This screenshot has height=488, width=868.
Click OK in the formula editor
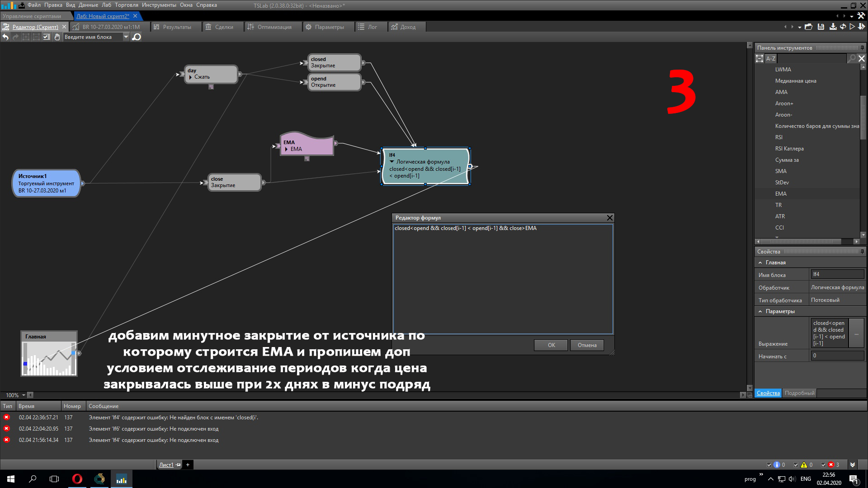point(551,345)
